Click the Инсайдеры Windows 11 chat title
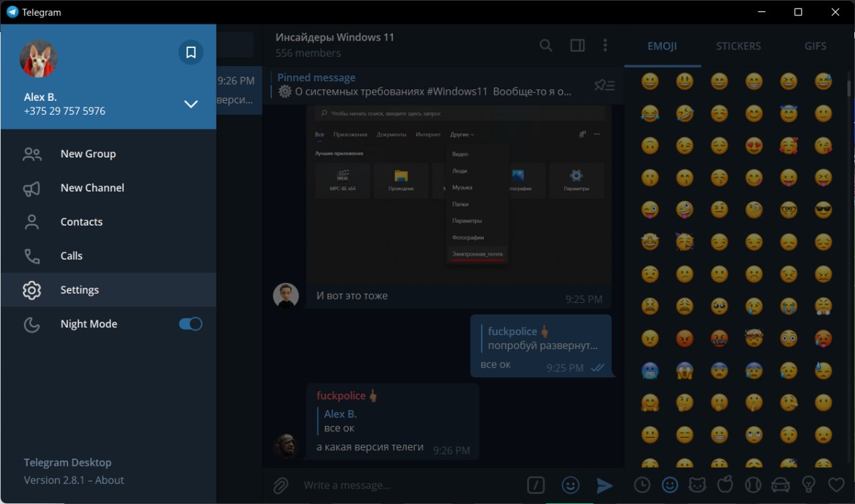Viewport: 855px width, 504px height. [335, 37]
